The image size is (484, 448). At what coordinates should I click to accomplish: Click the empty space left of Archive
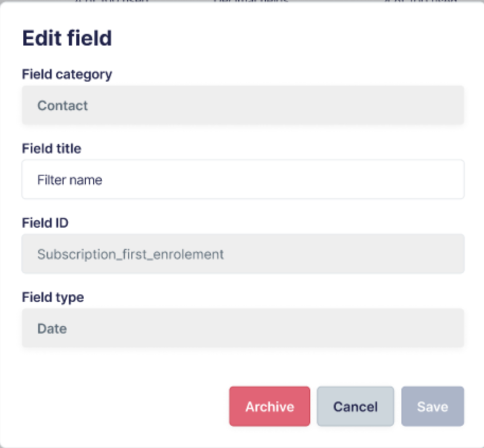coord(123,406)
